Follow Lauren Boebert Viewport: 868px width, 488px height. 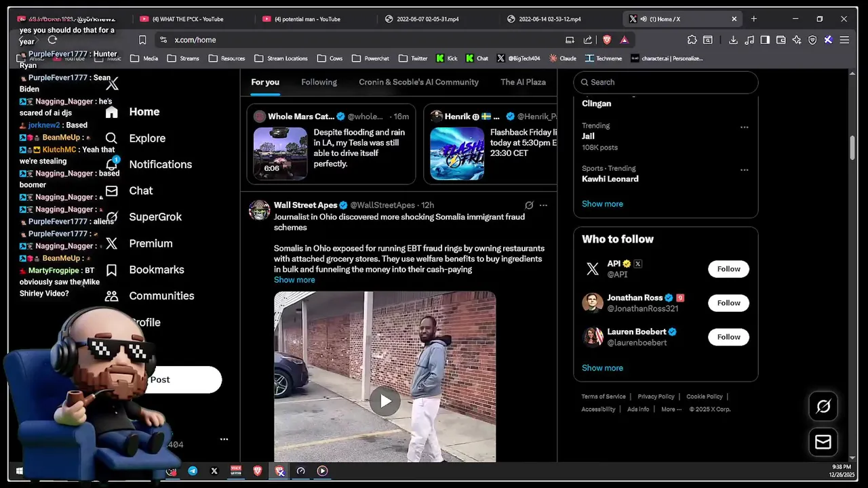[729, 337]
